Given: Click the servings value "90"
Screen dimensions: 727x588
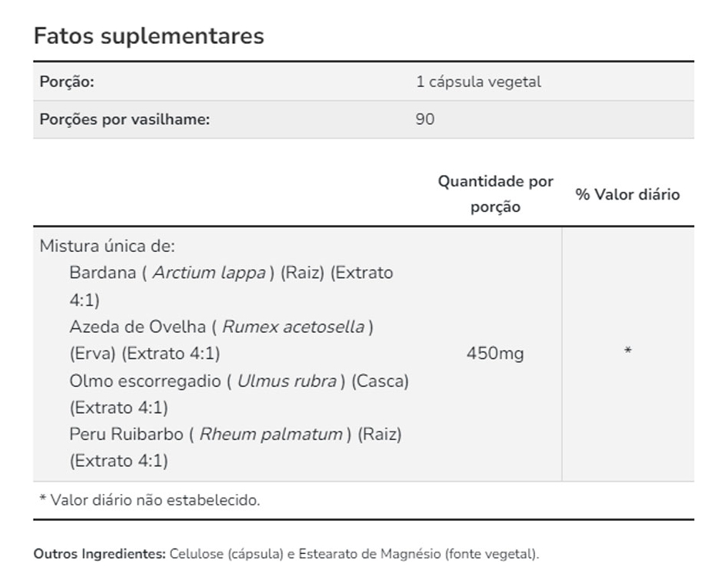Looking at the screenshot, I should pyautogui.click(x=425, y=119).
